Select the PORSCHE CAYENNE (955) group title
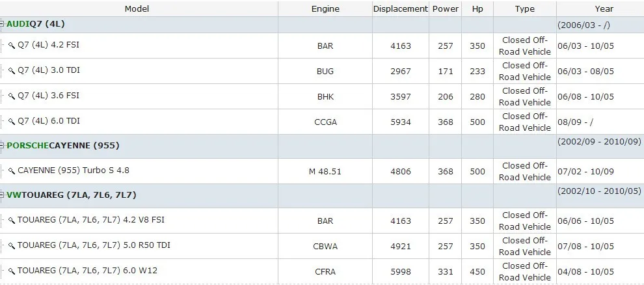644x285 pixels. point(63,146)
